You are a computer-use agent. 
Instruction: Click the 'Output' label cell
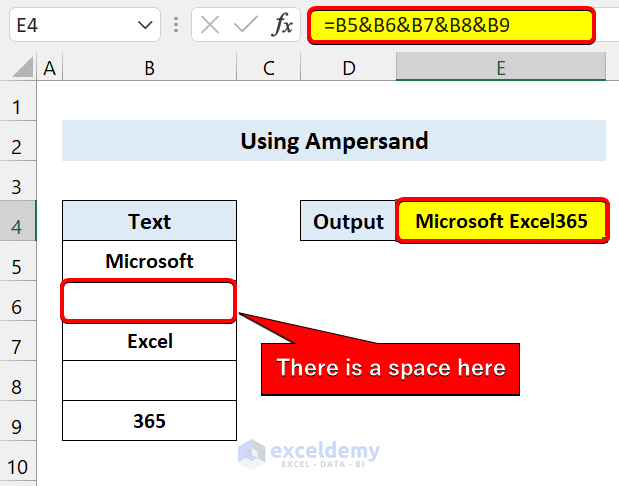click(x=348, y=221)
